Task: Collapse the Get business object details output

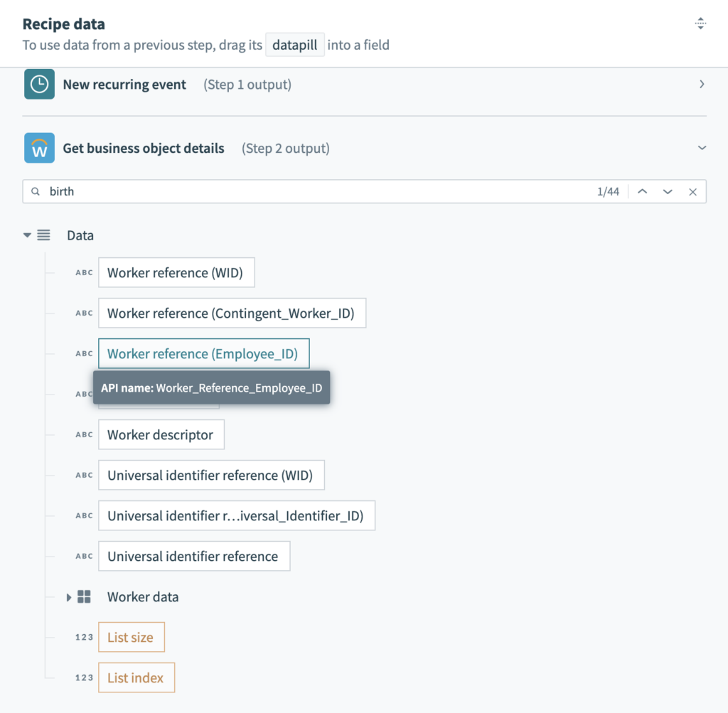Action: 702,148
